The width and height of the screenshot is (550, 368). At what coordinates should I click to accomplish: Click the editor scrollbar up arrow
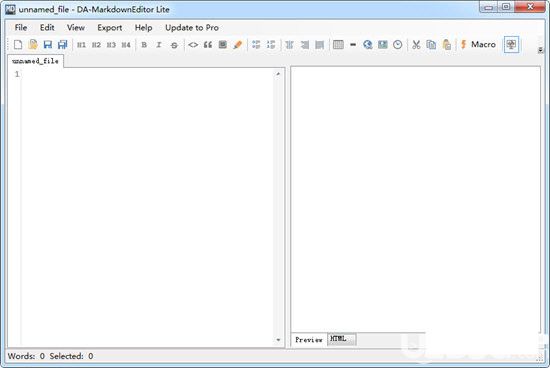pyautogui.click(x=278, y=74)
